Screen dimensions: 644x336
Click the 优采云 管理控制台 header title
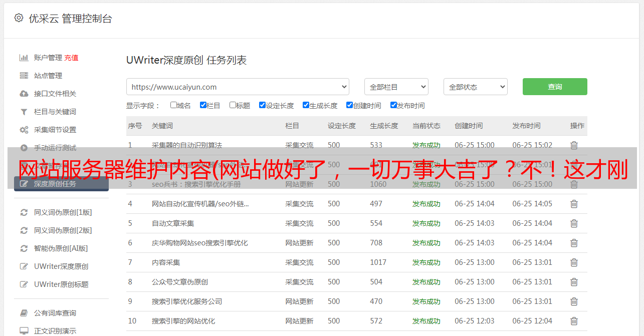(70, 19)
